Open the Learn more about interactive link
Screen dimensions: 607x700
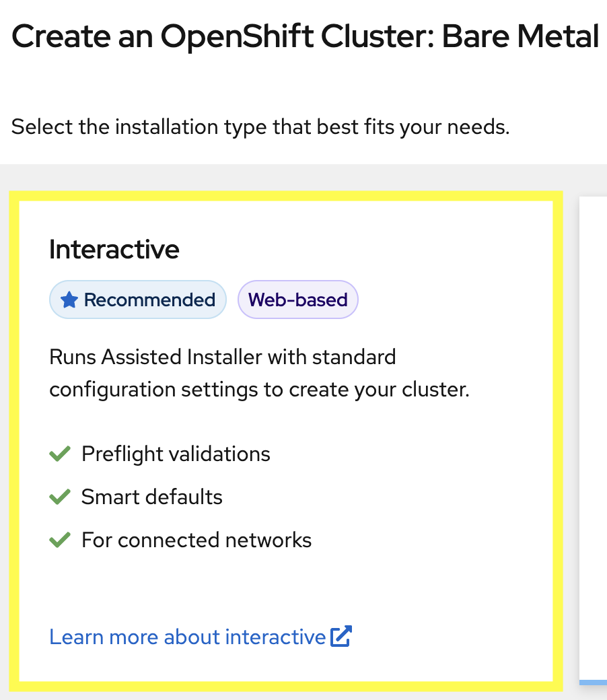tap(187, 637)
